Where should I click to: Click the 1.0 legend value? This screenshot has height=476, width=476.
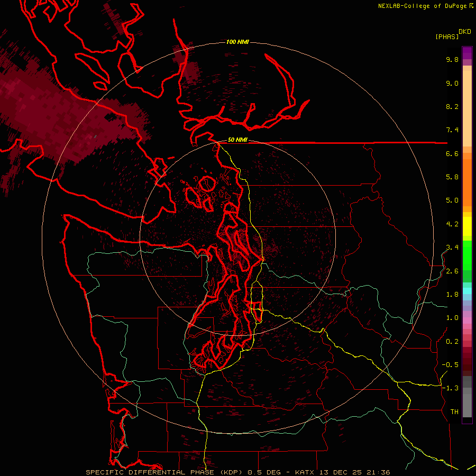point(452,318)
